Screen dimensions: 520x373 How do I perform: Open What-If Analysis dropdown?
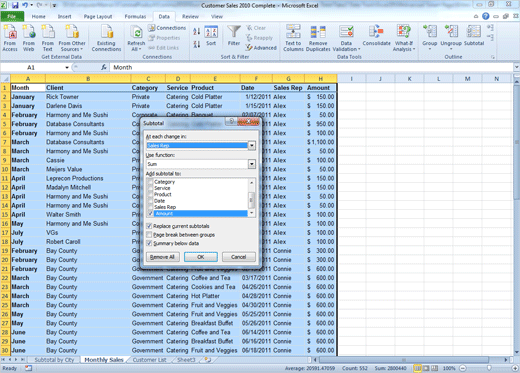[x=404, y=38]
